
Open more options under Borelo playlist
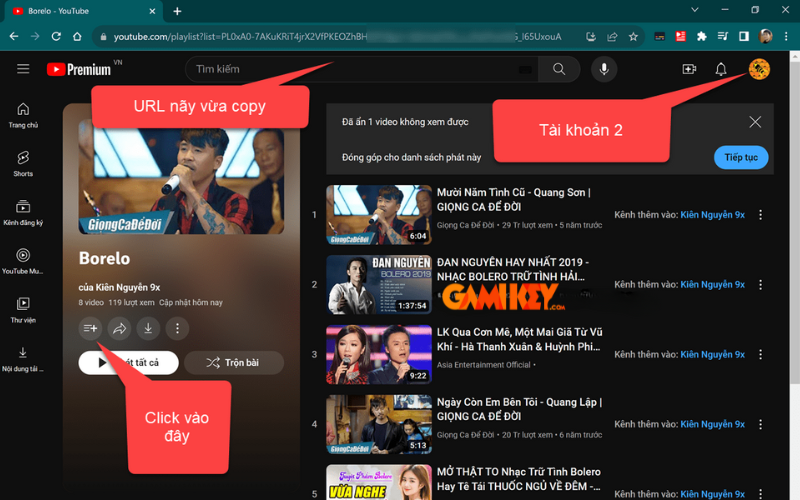point(177,328)
